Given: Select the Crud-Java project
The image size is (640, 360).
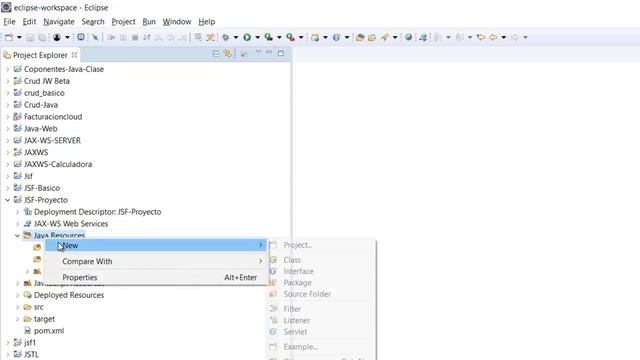Looking at the screenshot, I should point(41,105).
